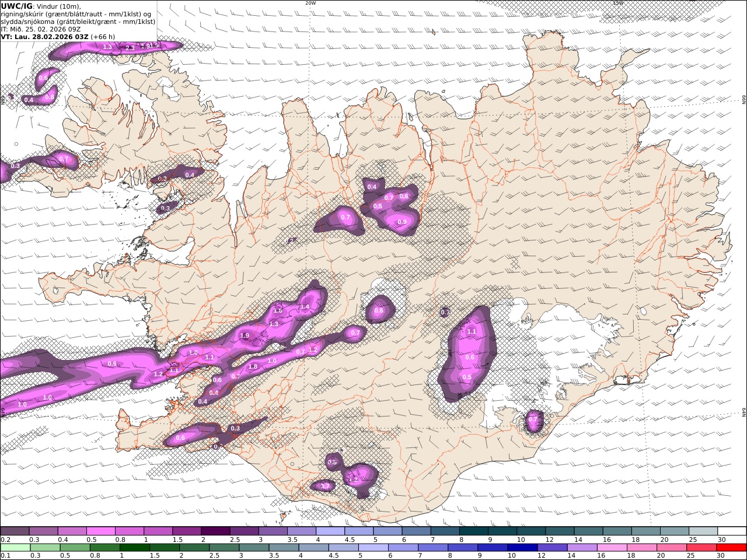Select the 2.5–3 grey-green swatch in lower legend
The width and height of the screenshot is (747, 560).
224,548
